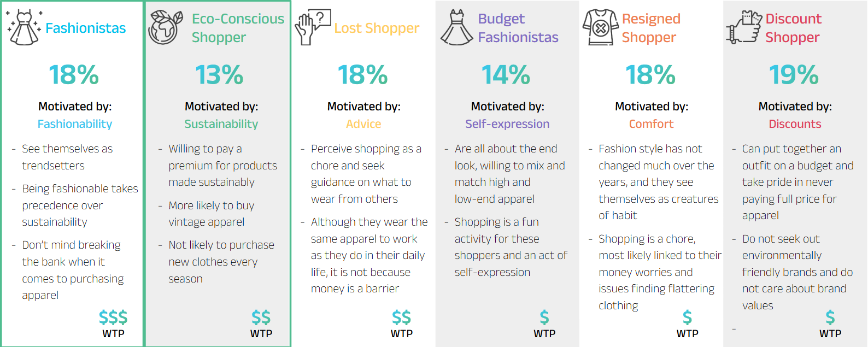Select the Comfort motivation label
Image resolution: width=868 pixels, height=347 pixels.
(651, 124)
